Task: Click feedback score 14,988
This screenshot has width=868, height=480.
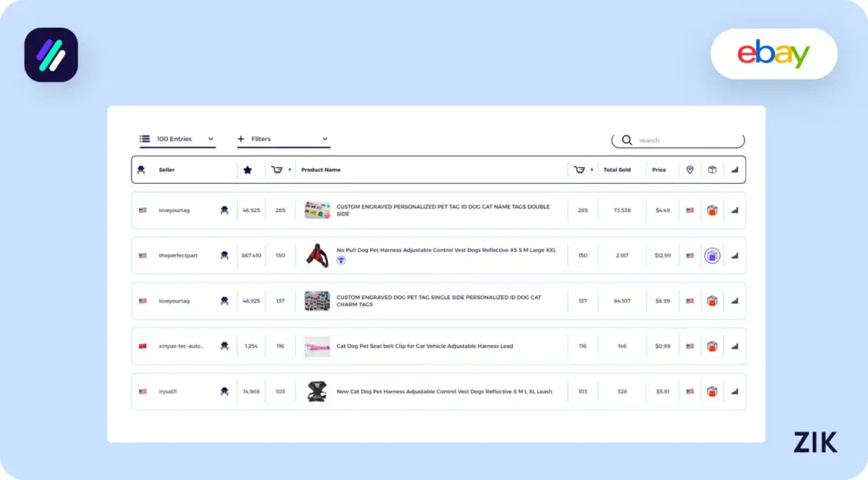Action: pos(251,392)
